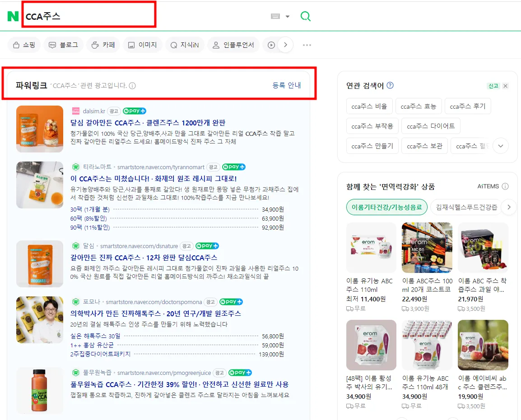Open the three-dot more options menu

click(x=307, y=45)
